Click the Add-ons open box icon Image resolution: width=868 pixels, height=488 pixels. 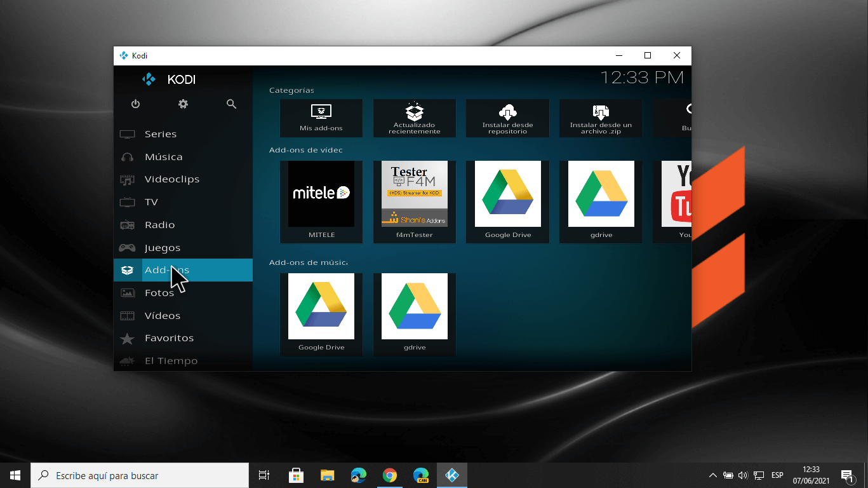tap(127, 270)
